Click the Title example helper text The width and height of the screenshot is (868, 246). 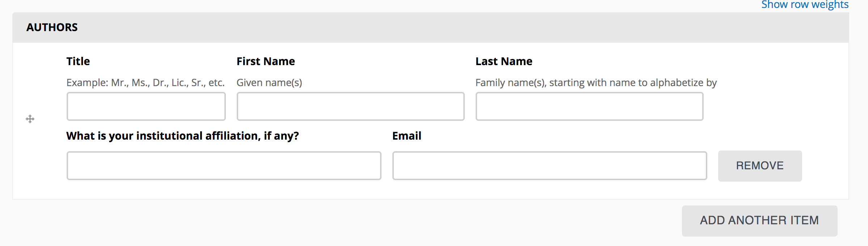tap(145, 82)
